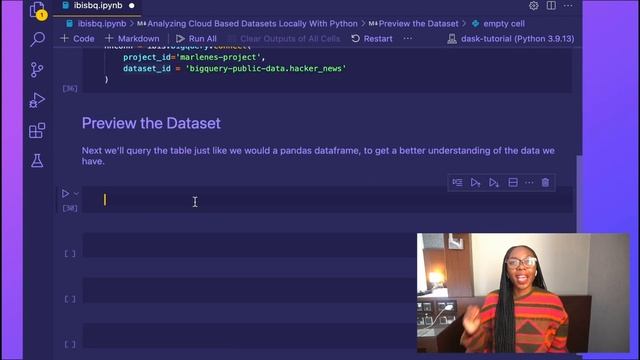Click the presenter webcam video thumbnail

click(523, 293)
